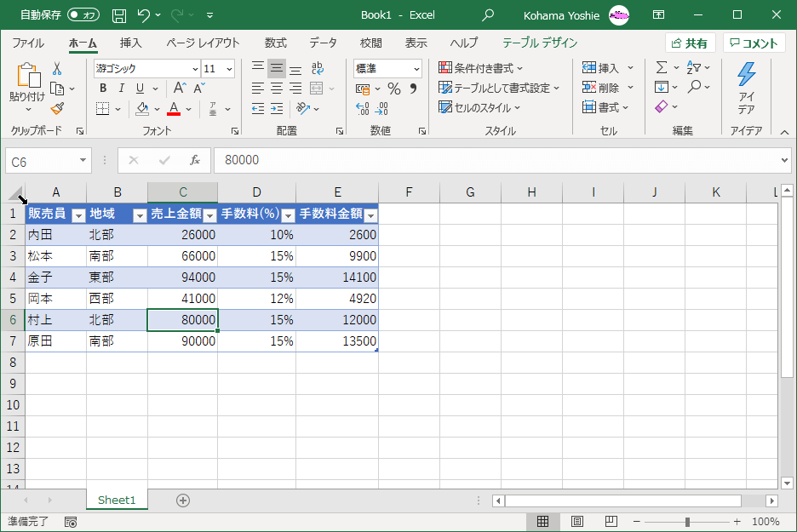Toggle align right horizontal alignment
This screenshot has width=797, height=532.
click(x=295, y=89)
